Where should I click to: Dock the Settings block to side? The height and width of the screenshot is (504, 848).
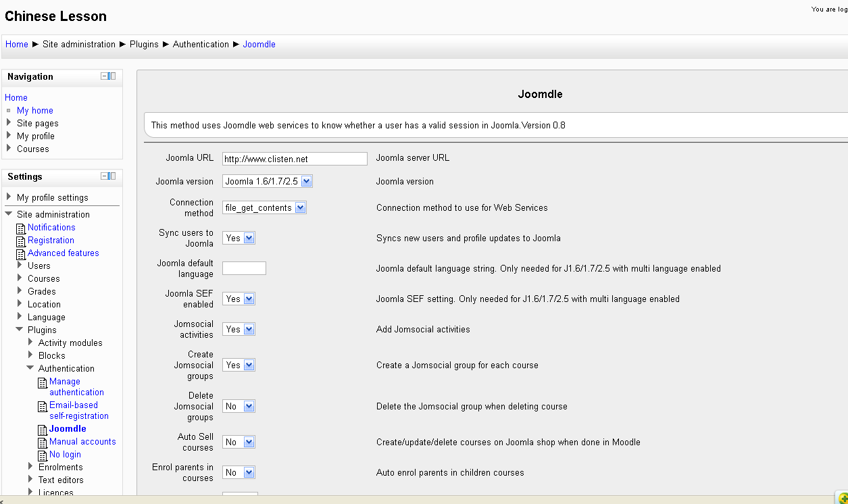pyautogui.click(x=112, y=176)
